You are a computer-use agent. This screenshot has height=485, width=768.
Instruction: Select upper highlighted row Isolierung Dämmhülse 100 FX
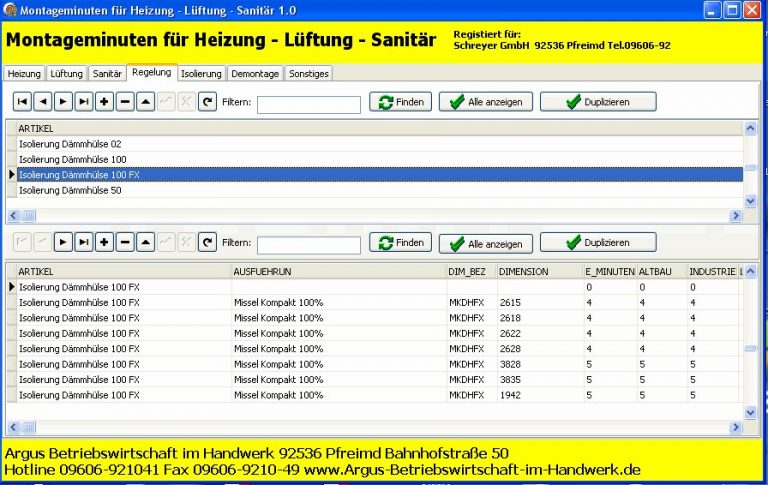point(380,174)
